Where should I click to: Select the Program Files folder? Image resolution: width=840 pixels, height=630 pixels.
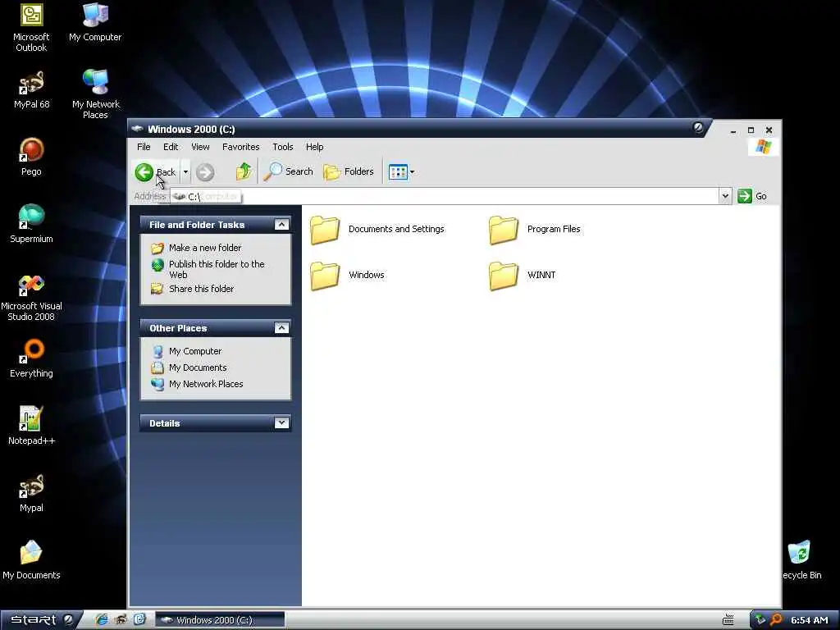tap(535, 230)
